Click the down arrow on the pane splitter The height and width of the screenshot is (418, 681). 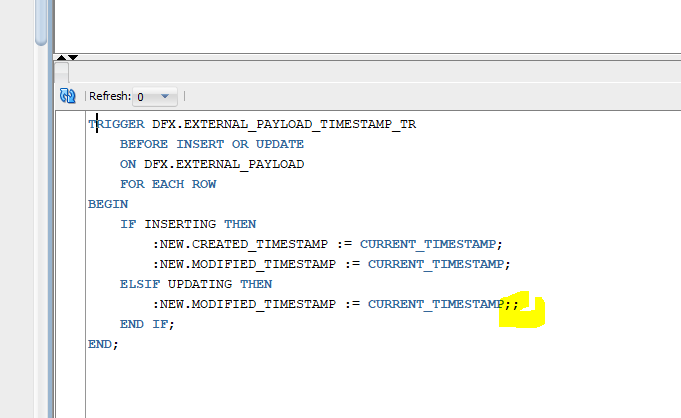pyautogui.click(x=73, y=58)
